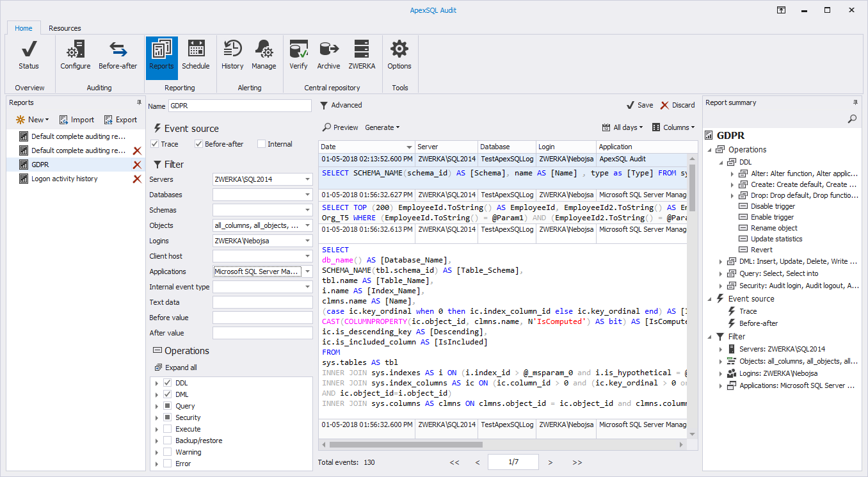Click Advanced filter
The width and height of the screenshot is (868, 477).
[341, 105]
